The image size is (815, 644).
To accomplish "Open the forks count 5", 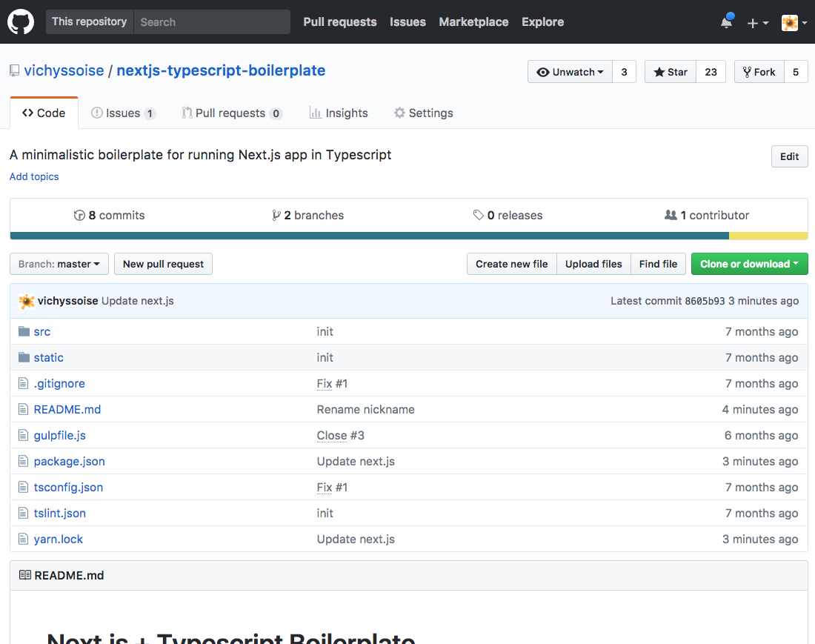I will (795, 72).
